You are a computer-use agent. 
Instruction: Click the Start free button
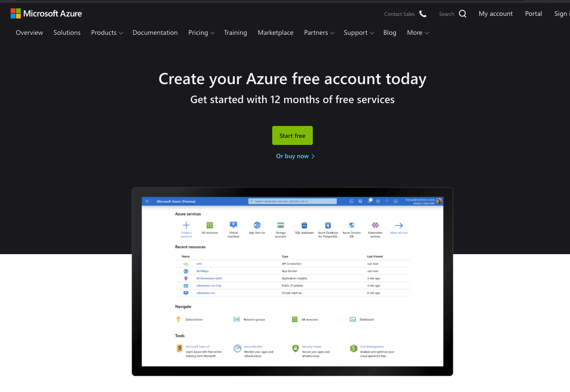click(x=292, y=136)
